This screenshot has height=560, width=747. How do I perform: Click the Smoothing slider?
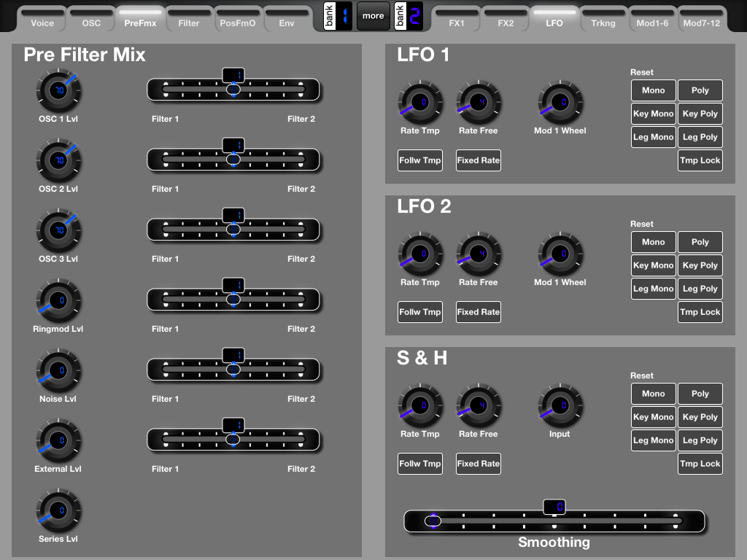coord(554,521)
